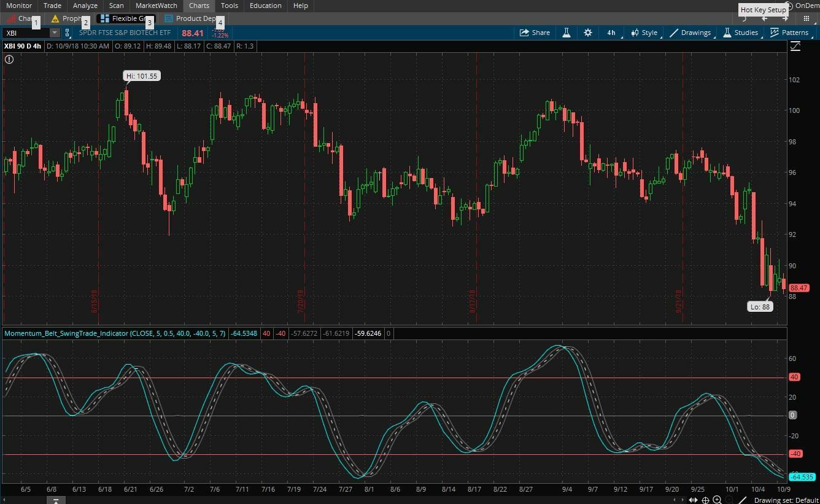
Task: Click the Hi: 101.55 price bubble
Action: (x=141, y=76)
